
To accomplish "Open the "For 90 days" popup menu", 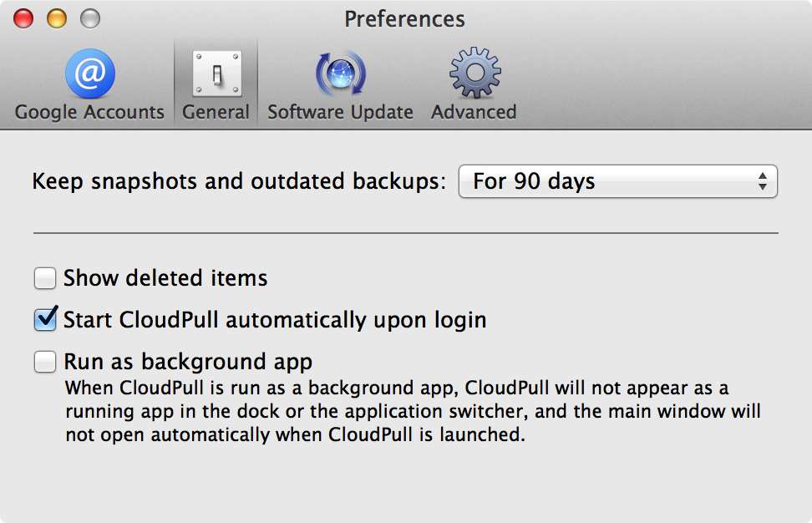I will pos(618,181).
